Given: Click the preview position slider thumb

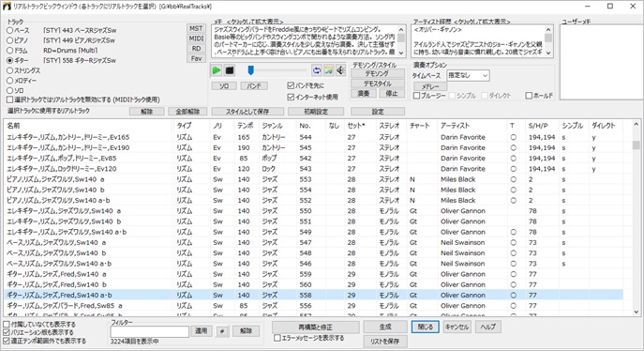Looking at the screenshot, I should tap(250, 70).
